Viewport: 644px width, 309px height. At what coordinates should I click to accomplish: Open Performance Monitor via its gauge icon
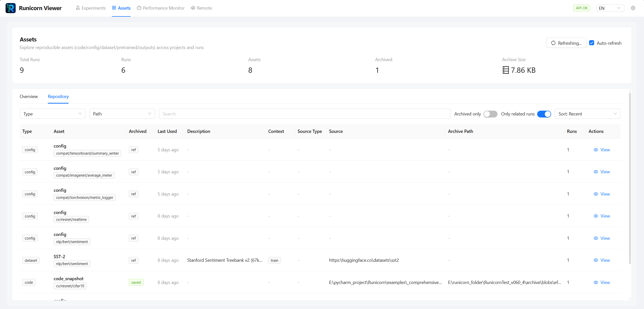139,8
